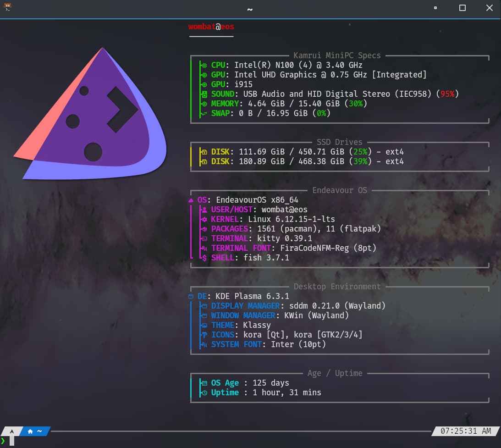Viewport: 501px width, 448px height.
Task: Click '180.89 GiB / 468.38 GiB' disk value
Action: [x=292, y=161]
